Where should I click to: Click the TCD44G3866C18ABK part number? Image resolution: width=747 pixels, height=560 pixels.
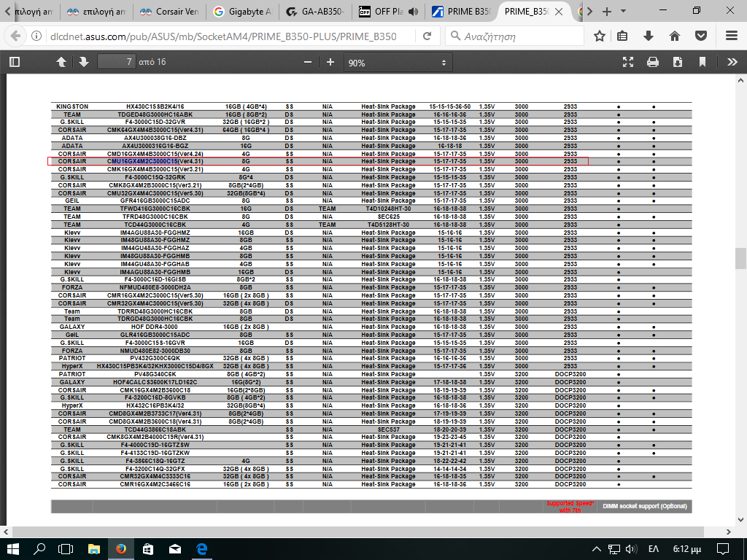point(155,429)
